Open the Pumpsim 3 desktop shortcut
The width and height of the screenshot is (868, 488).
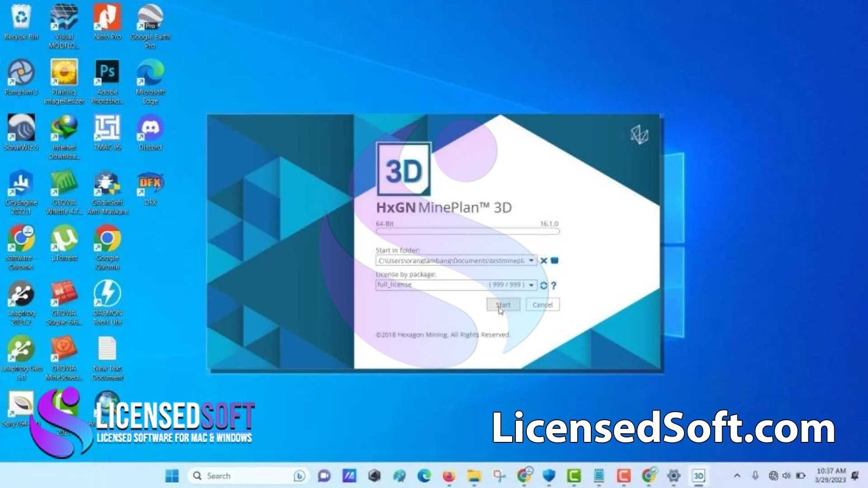pos(21,77)
